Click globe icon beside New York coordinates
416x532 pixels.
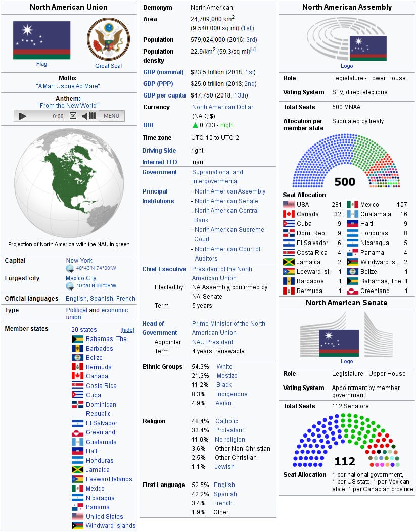coord(70,268)
